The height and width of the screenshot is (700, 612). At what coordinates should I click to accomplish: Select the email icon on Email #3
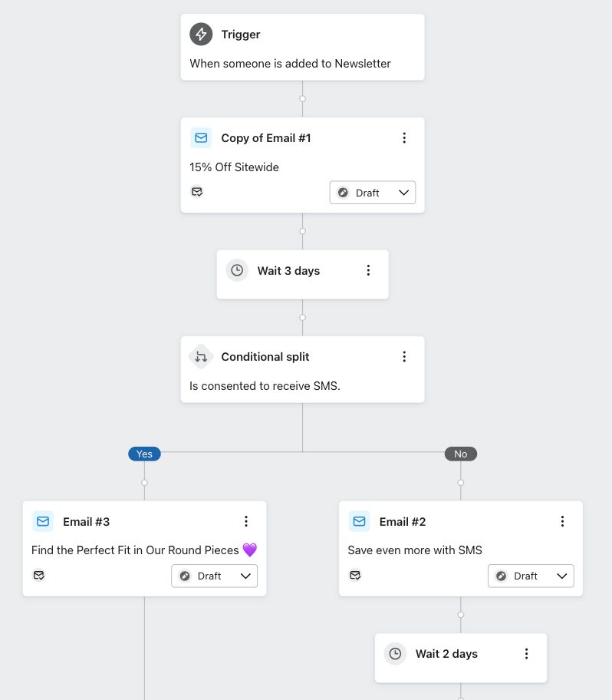coord(43,521)
